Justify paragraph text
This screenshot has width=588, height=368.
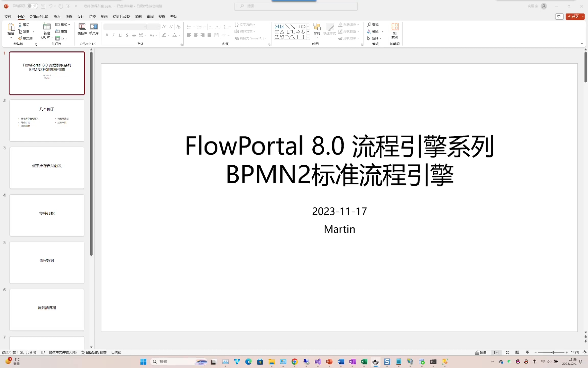click(x=209, y=35)
